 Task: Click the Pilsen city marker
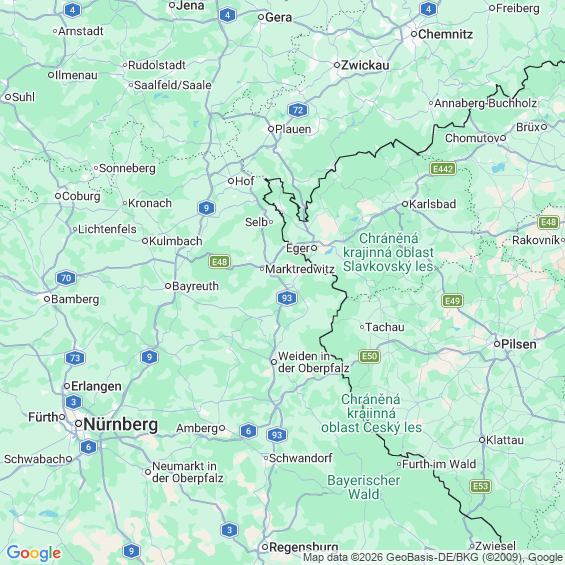tap(497, 344)
